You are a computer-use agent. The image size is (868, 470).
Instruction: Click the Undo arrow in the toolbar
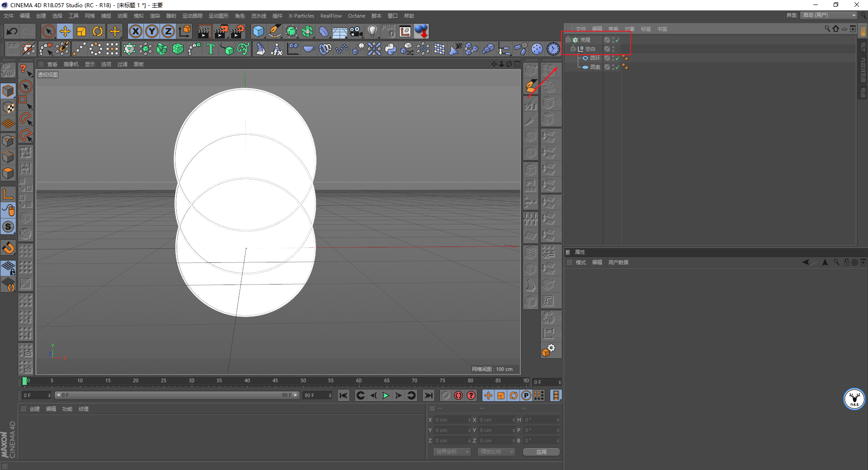click(x=12, y=31)
